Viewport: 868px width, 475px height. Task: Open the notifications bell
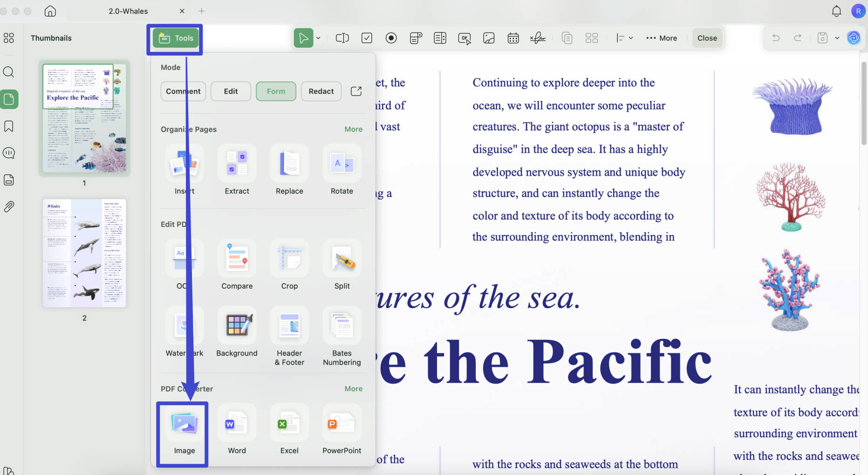coord(836,11)
